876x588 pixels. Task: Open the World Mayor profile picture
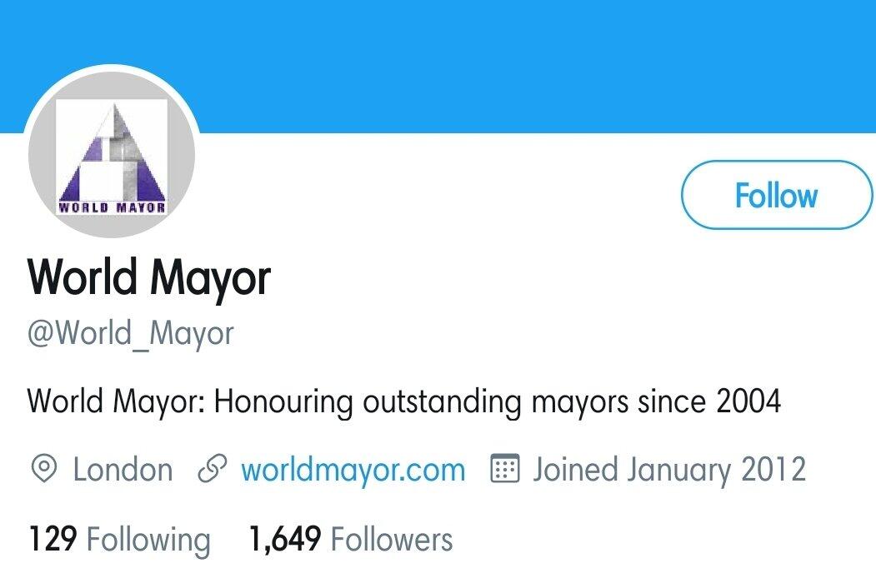point(112,155)
